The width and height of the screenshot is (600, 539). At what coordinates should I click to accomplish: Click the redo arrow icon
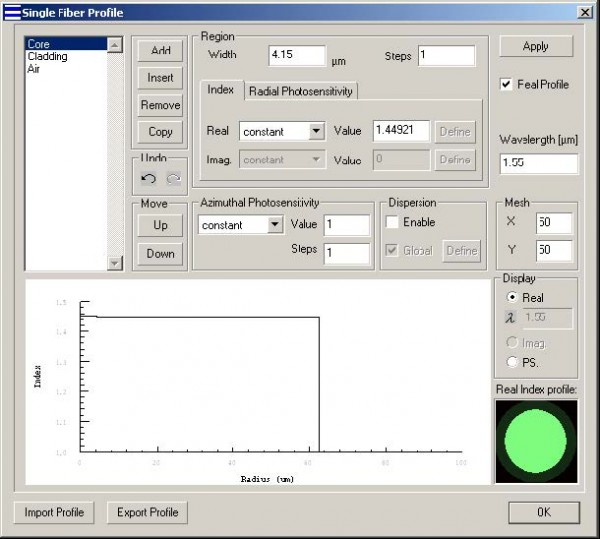[174, 178]
